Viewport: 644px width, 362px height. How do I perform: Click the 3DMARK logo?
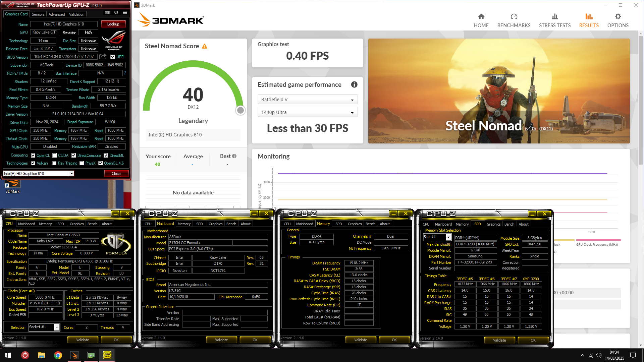tap(171, 20)
